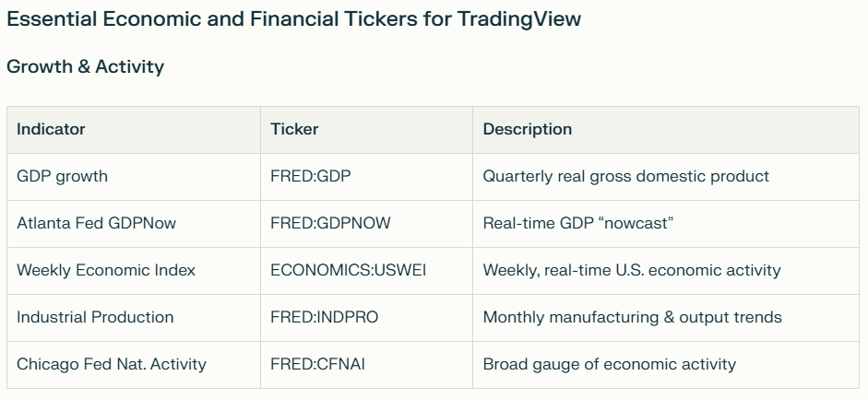The image size is (868, 399).
Task: Click the Growth & Activity subheading
Action: tap(85, 66)
